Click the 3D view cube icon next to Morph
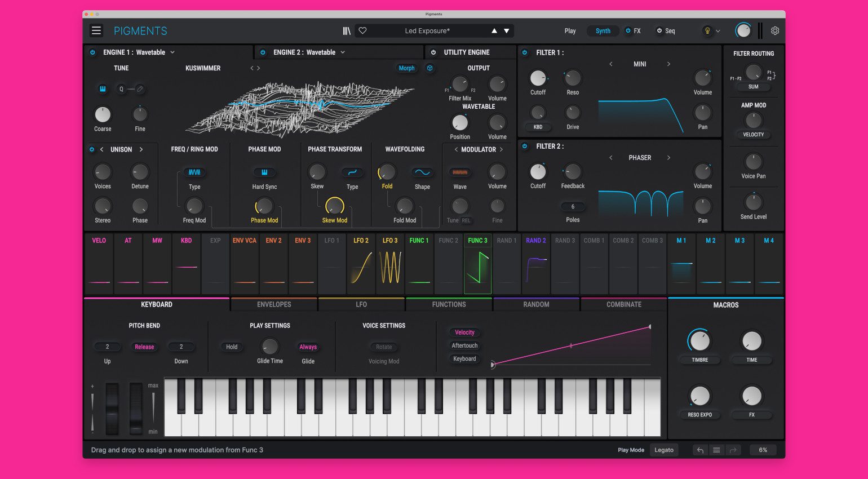Screen dimensions: 868x479 pyautogui.click(x=429, y=68)
